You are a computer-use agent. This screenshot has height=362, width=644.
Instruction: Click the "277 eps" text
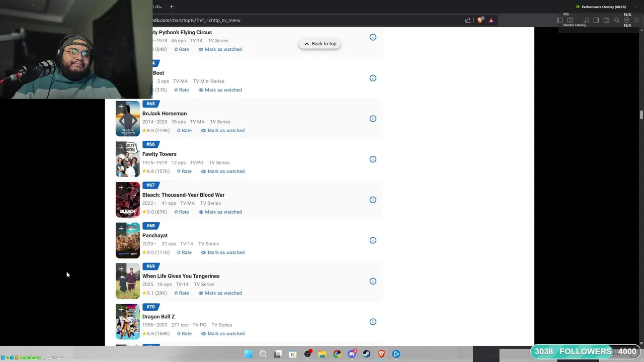coord(180,325)
